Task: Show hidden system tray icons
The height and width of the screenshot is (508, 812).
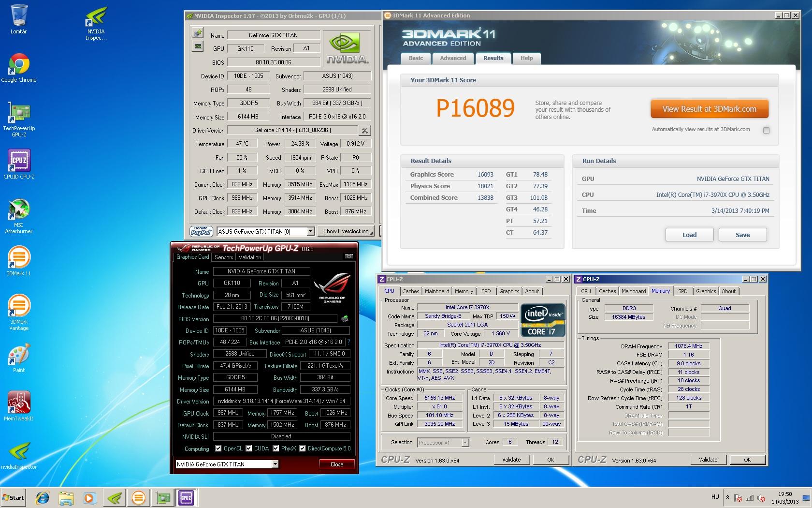Action: 727,497
